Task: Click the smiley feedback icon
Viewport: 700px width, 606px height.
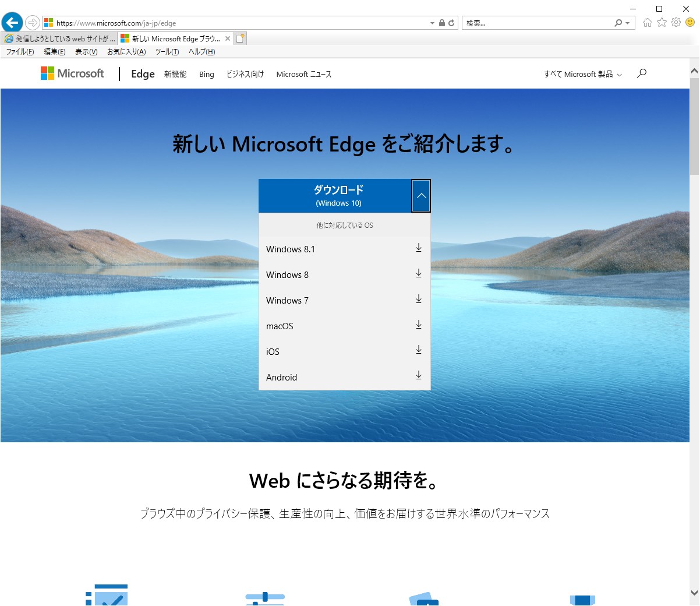Action: click(x=690, y=22)
